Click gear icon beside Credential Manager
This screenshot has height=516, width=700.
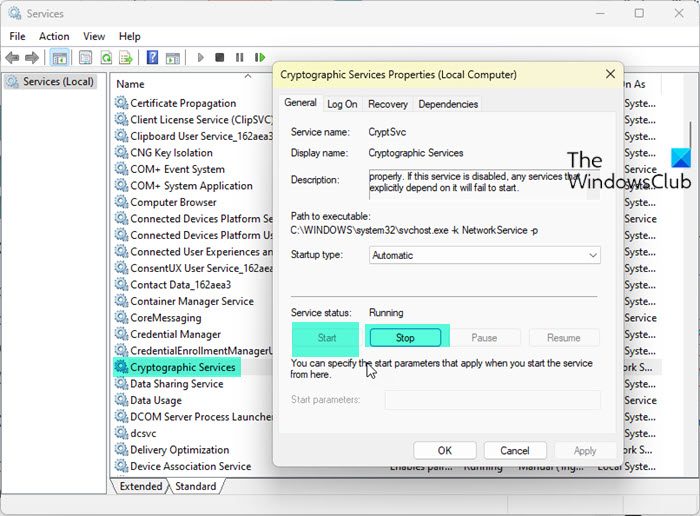(121, 334)
